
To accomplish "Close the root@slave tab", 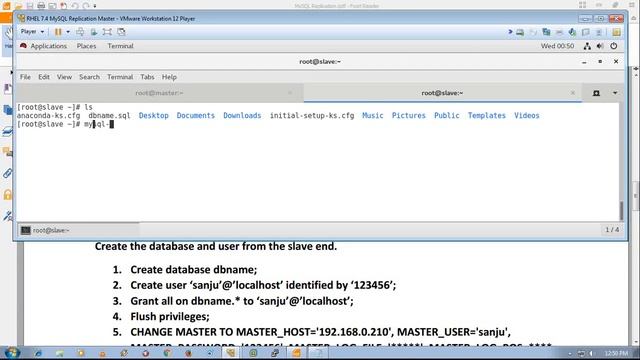I will [573, 93].
